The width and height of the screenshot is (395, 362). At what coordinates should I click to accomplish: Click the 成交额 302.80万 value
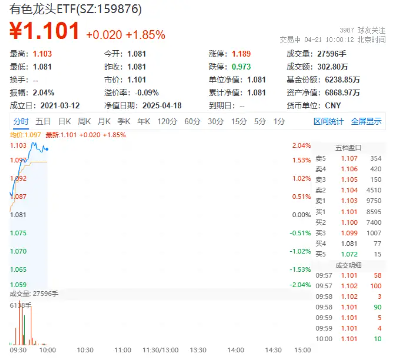coord(332,67)
